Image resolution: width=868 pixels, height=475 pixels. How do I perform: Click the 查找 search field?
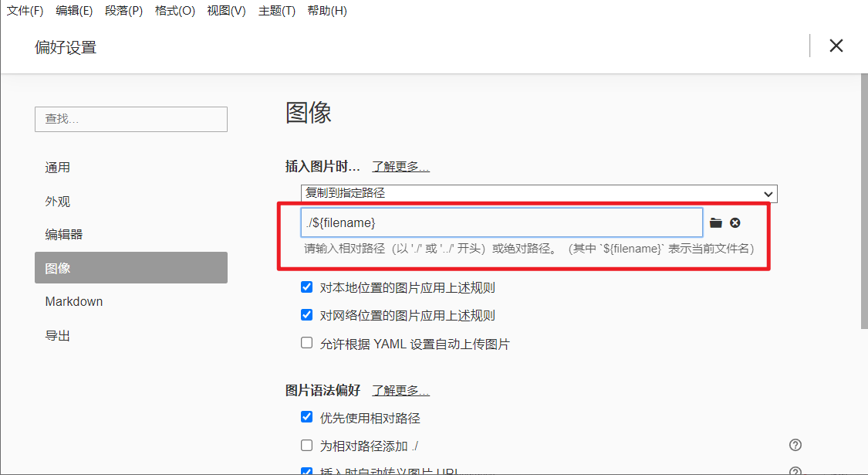point(131,119)
